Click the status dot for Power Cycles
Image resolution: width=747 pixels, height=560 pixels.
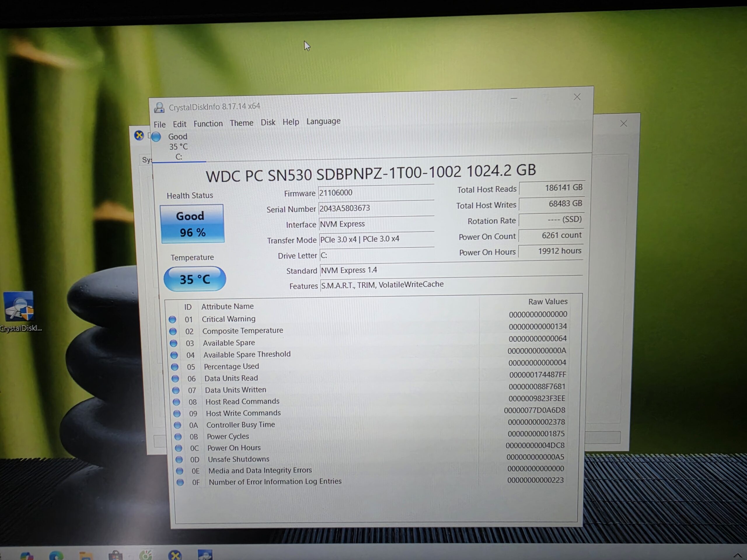point(178,437)
